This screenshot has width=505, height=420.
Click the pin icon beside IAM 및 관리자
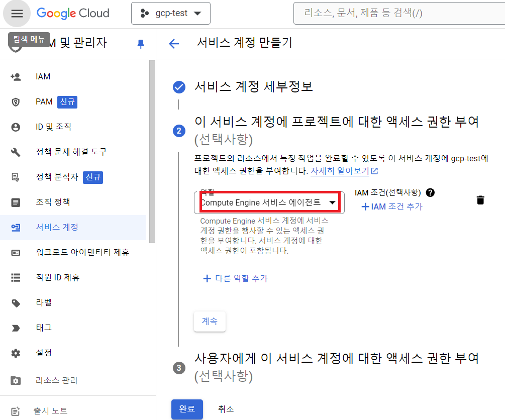tap(141, 44)
